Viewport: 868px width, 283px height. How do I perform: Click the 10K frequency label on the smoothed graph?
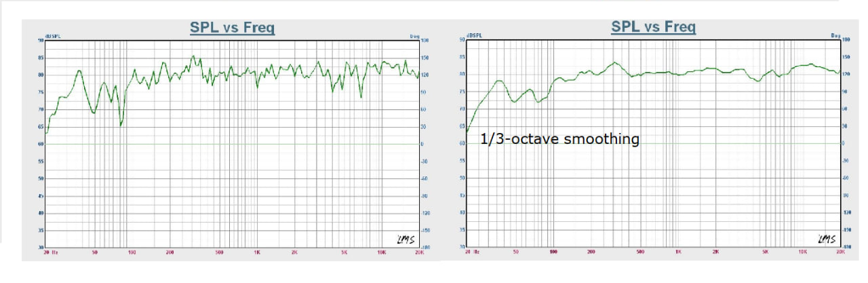(x=803, y=251)
